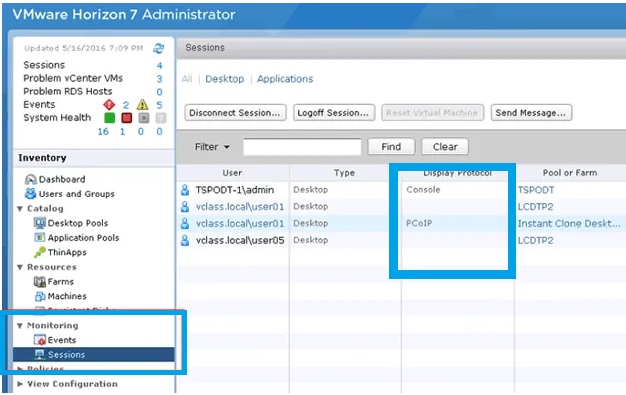Select the vclass.local\user05 user cell
This screenshot has width=626, height=395.
(x=240, y=240)
